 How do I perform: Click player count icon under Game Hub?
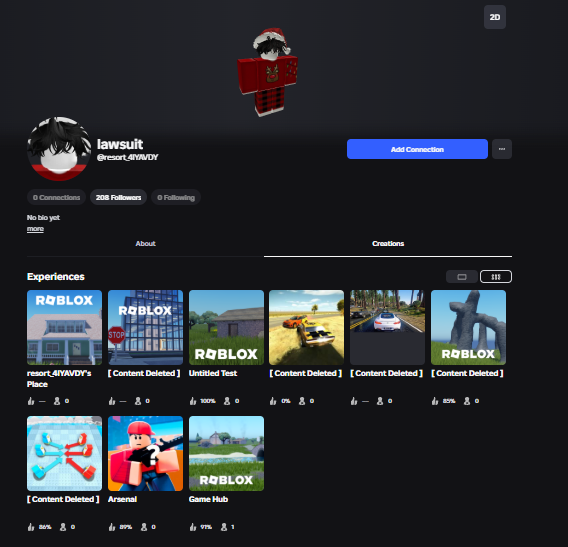(x=224, y=527)
